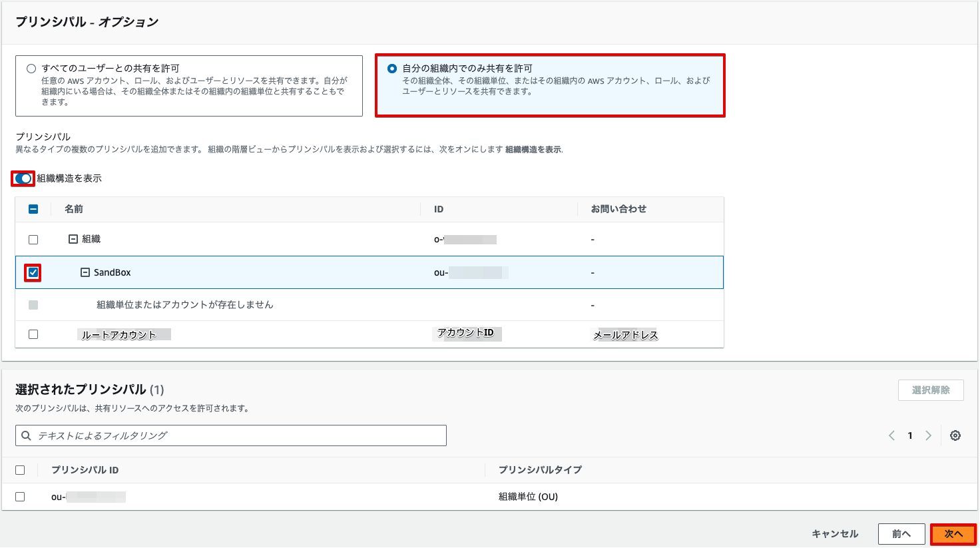Click the お問い合わせ column header

click(x=618, y=209)
